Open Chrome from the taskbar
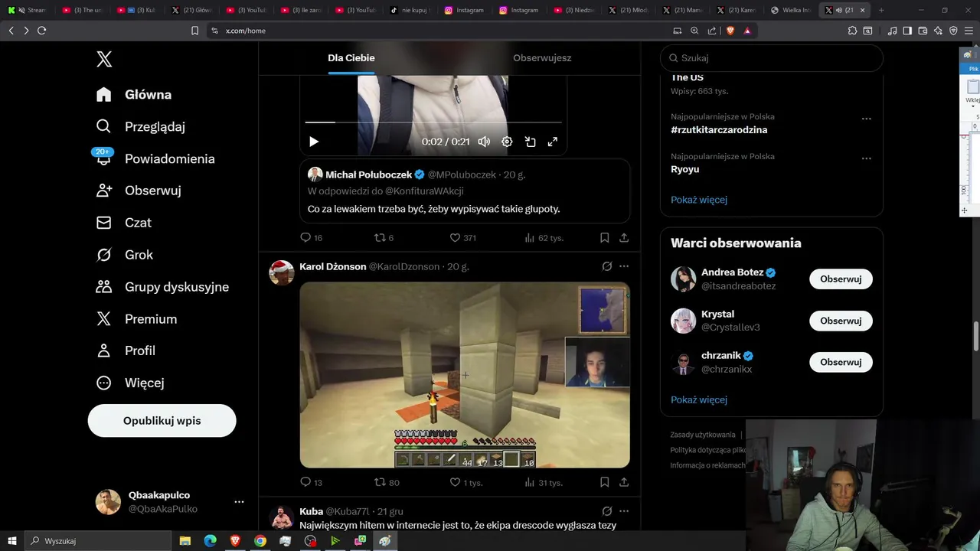The height and width of the screenshot is (551, 980). 260,540
